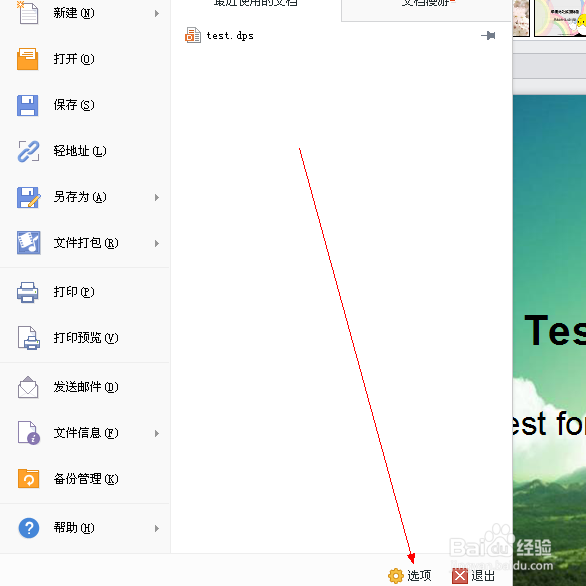Click the File Info document icon
The height and width of the screenshot is (586, 586).
29,433
